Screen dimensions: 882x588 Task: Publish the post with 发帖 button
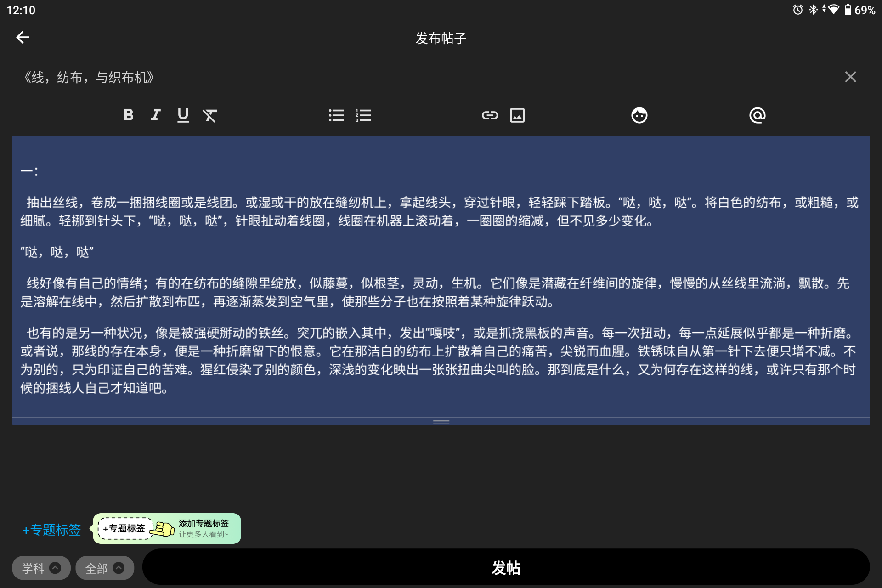506,567
